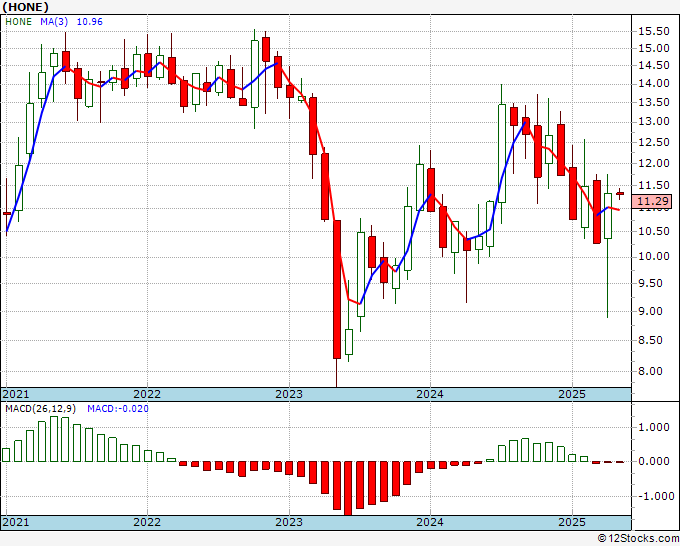
Task: Click 2022 on the MACD panel timeline
Action: pyautogui.click(x=147, y=522)
